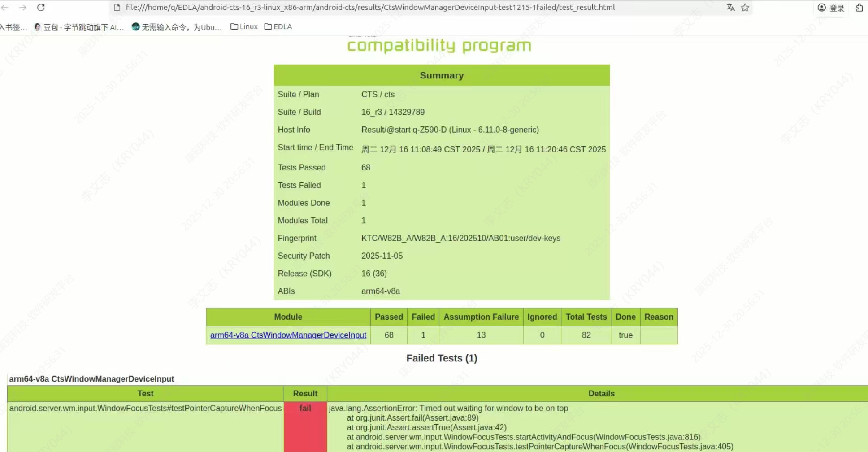Go back to the previous page
The width and height of the screenshot is (868, 452).
pos(4,8)
